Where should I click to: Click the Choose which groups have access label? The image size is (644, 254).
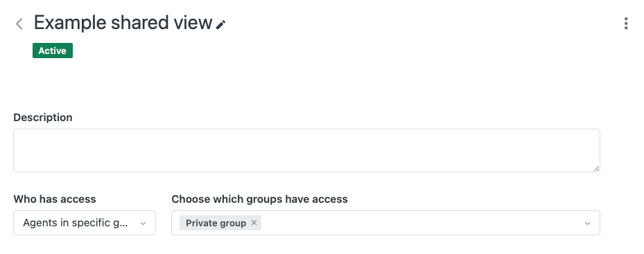point(259,199)
